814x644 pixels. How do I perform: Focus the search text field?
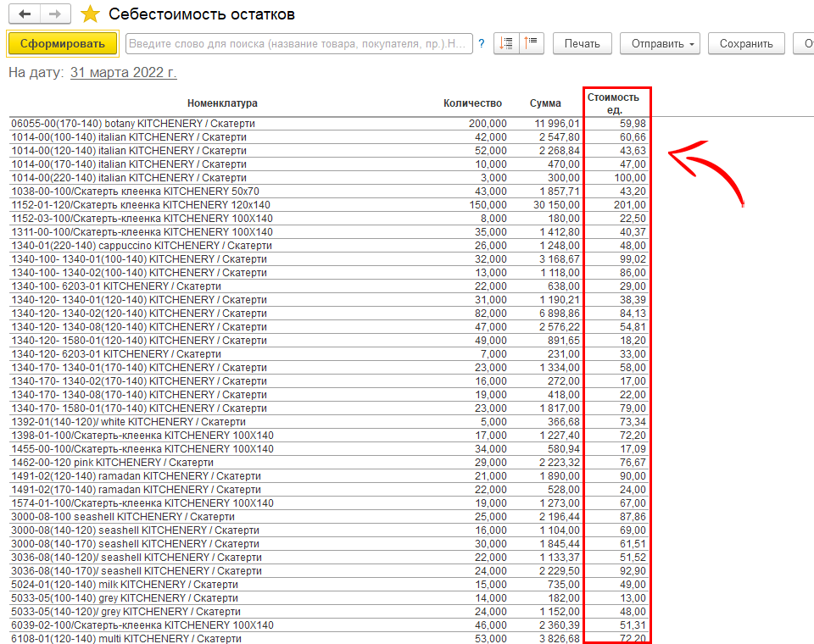pyautogui.click(x=298, y=43)
